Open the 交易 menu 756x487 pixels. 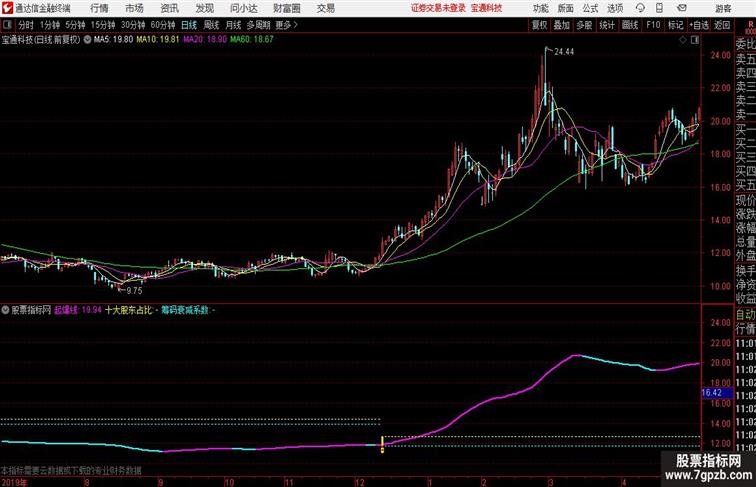point(326,8)
